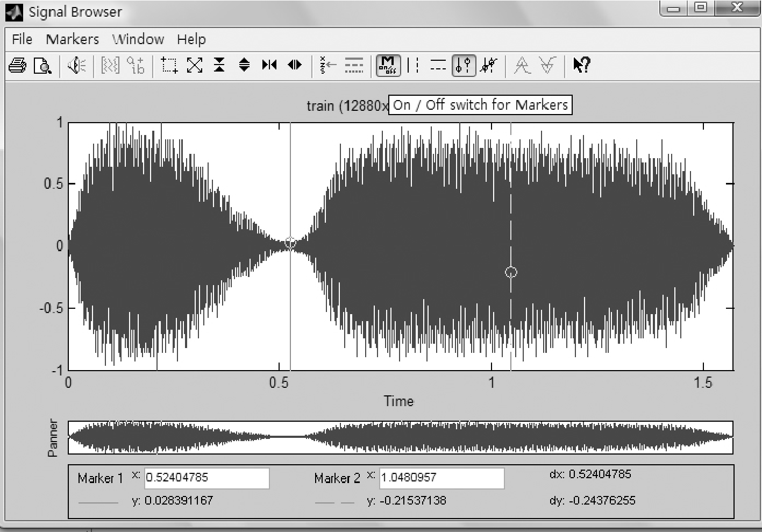Click Marker 2 y value -0.21537138
Screen dimensions: 762x532
click(412, 501)
